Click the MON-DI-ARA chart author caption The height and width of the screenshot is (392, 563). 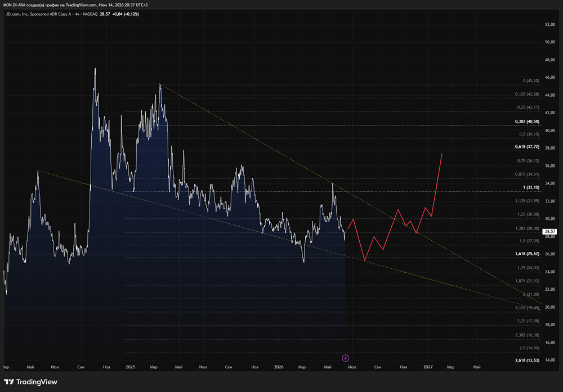pos(75,5)
